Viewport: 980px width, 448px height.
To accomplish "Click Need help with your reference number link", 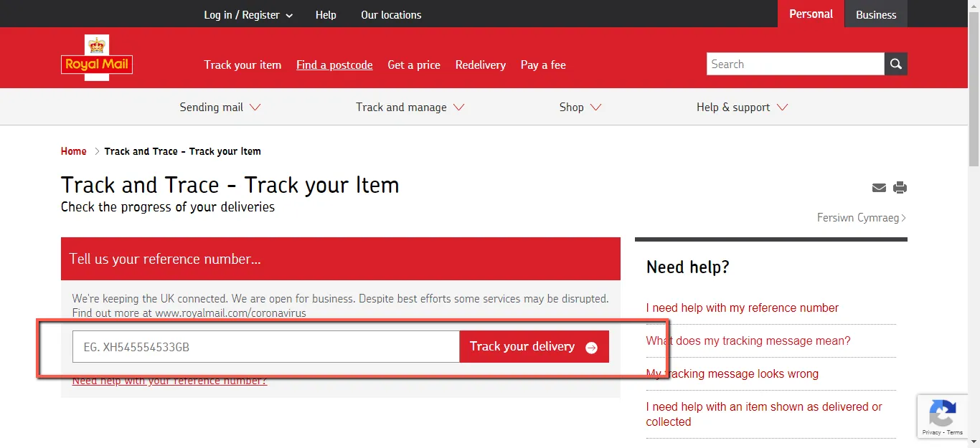I will coord(169,381).
